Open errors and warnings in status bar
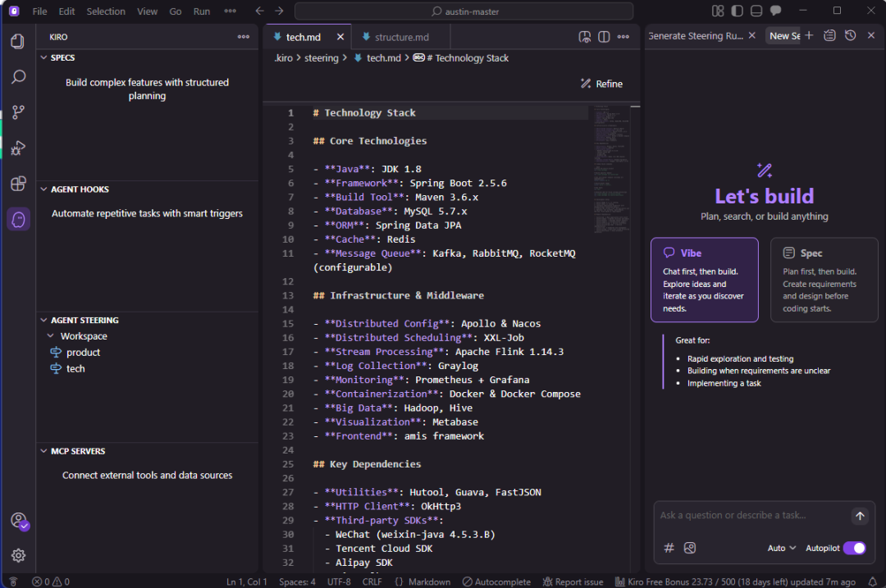This screenshot has width=886, height=588. point(51,581)
